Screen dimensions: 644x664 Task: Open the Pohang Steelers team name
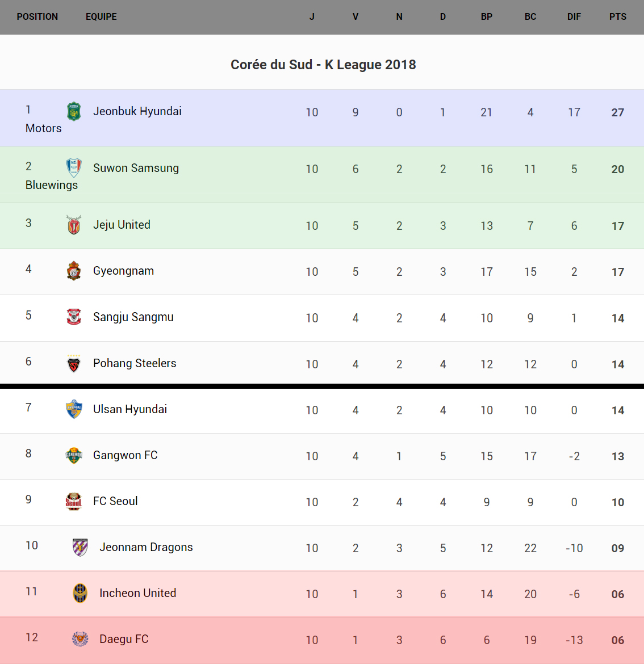click(135, 363)
